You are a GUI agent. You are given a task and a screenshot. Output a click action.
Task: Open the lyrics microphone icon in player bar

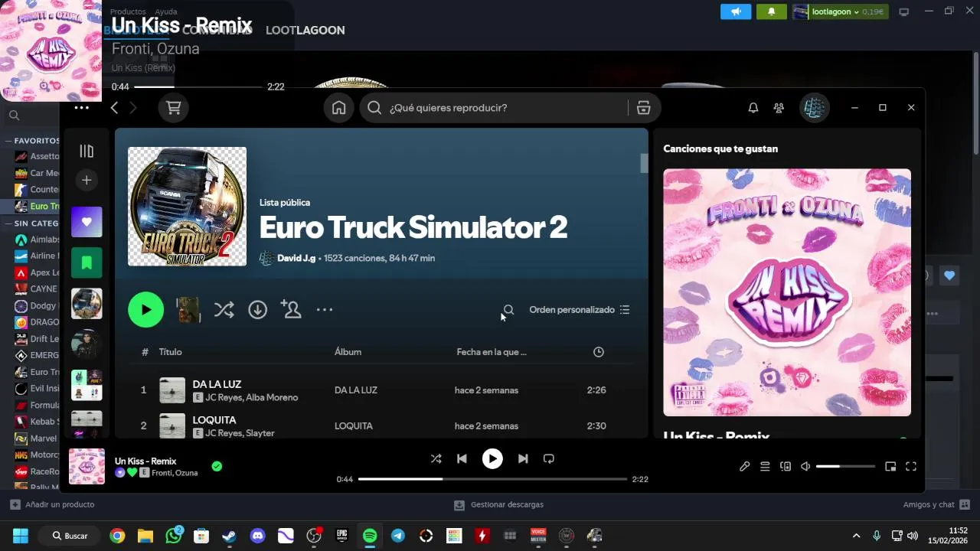(x=744, y=466)
